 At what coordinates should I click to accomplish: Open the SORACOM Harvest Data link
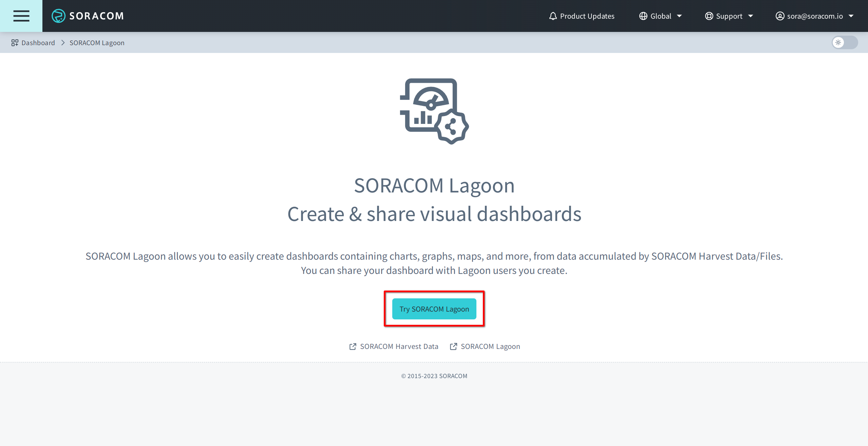coord(399,346)
